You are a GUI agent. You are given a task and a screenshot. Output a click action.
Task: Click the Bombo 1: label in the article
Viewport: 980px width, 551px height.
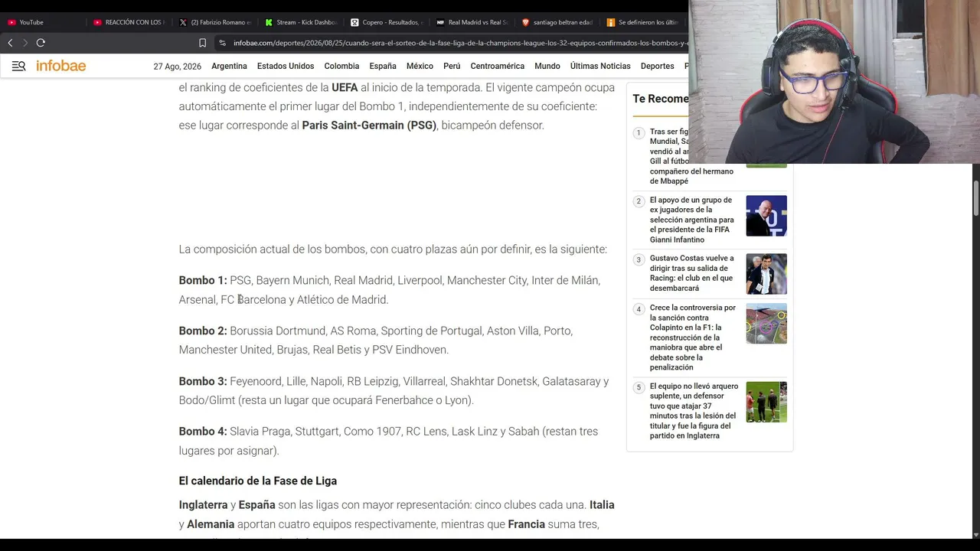[203, 280]
